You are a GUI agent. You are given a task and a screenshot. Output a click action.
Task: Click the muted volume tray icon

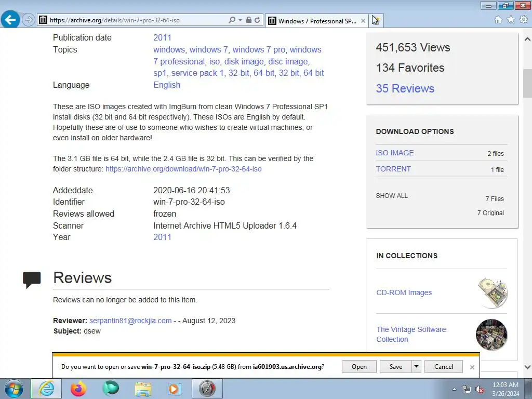pos(480,390)
